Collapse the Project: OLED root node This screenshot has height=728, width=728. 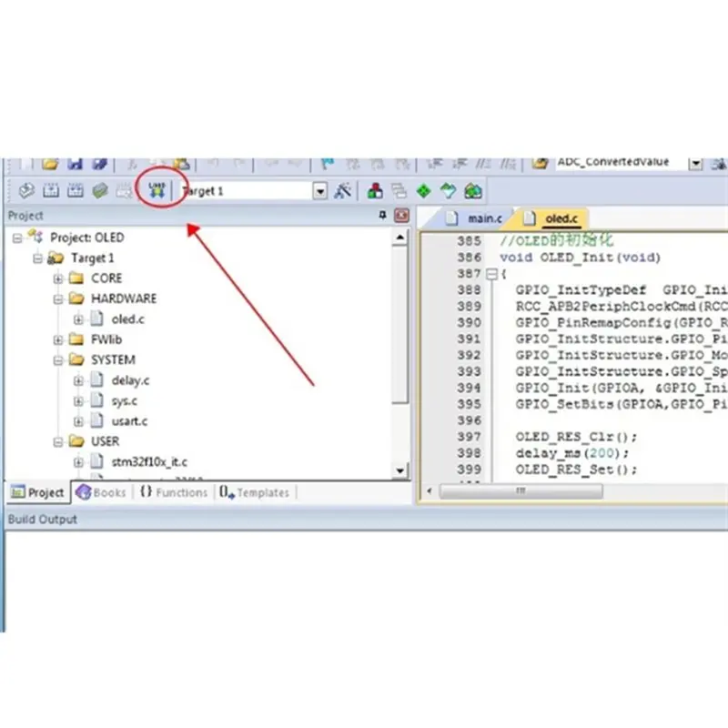pos(17,238)
